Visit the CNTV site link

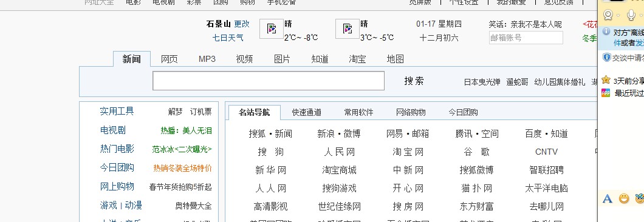coord(546,152)
